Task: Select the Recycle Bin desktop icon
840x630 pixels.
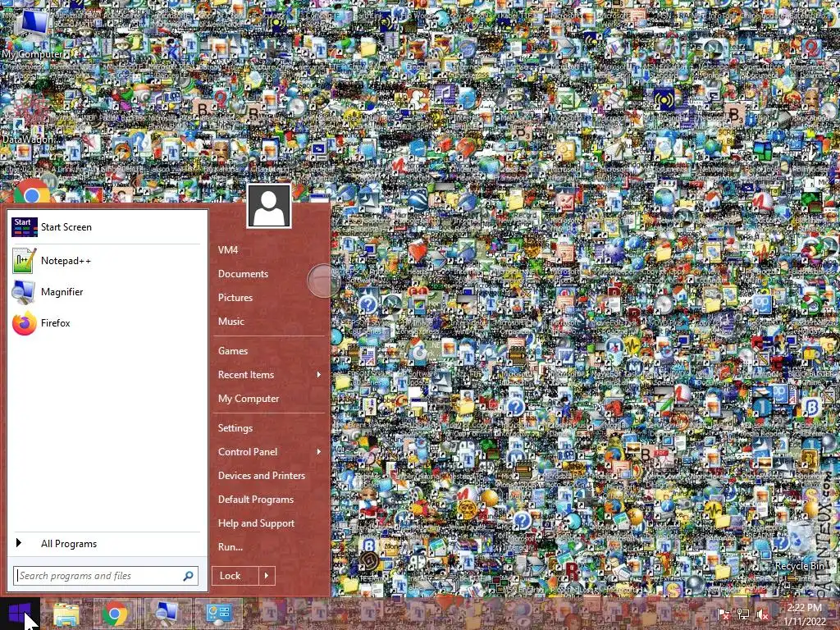Action: 800,546
